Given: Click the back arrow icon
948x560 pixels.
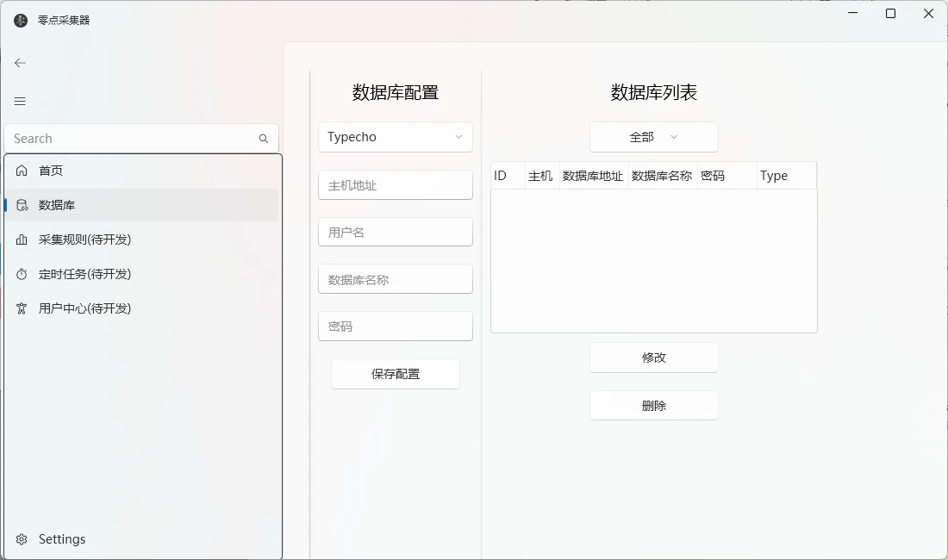Looking at the screenshot, I should [x=20, y=63].
